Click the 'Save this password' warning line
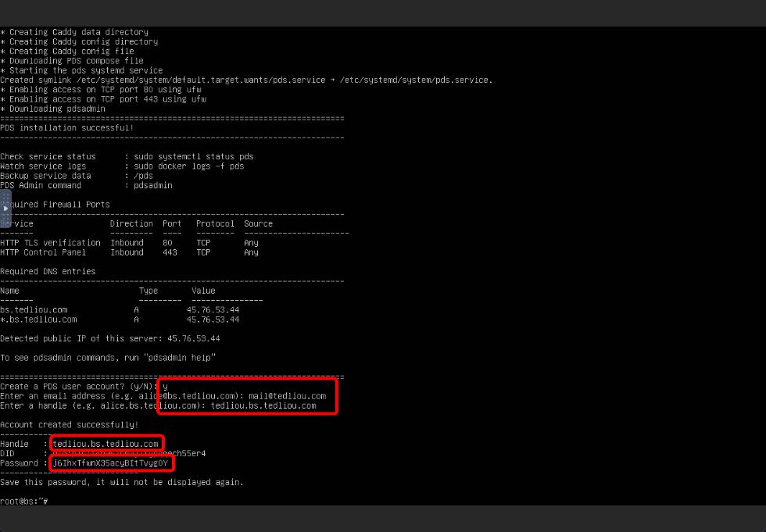The image size is (766, 532). pos(121,482)
